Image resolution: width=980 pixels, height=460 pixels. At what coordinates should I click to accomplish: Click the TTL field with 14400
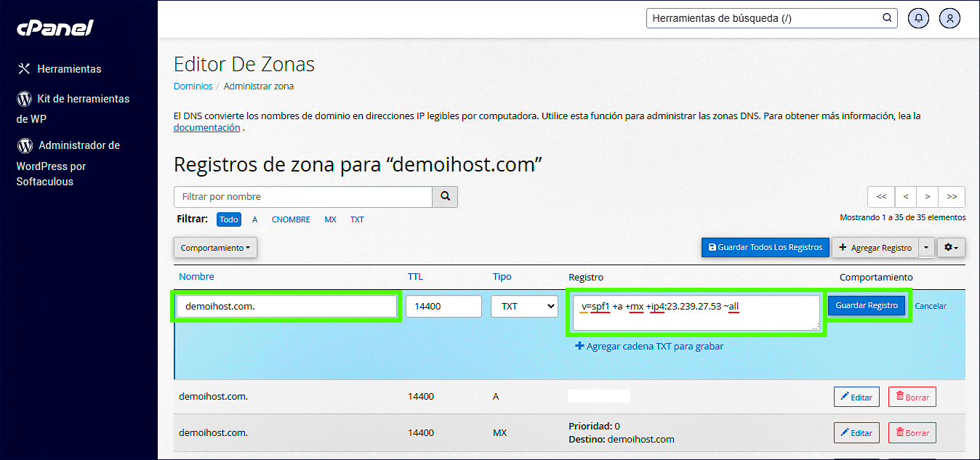pos(443,307)
